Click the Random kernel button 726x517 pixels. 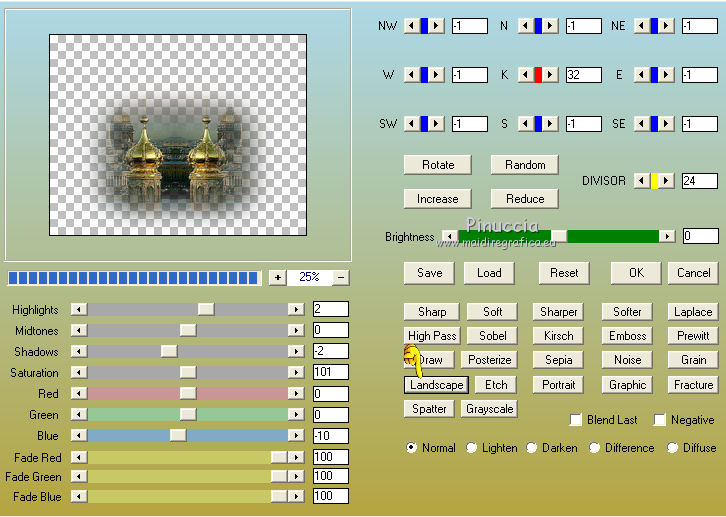pyautogui.click(x=525, y=165)
